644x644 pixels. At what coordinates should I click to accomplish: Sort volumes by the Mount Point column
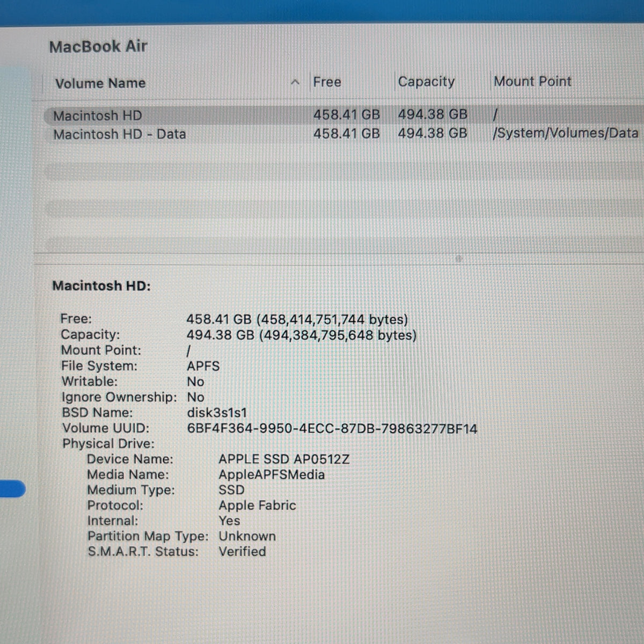[532, 82]
